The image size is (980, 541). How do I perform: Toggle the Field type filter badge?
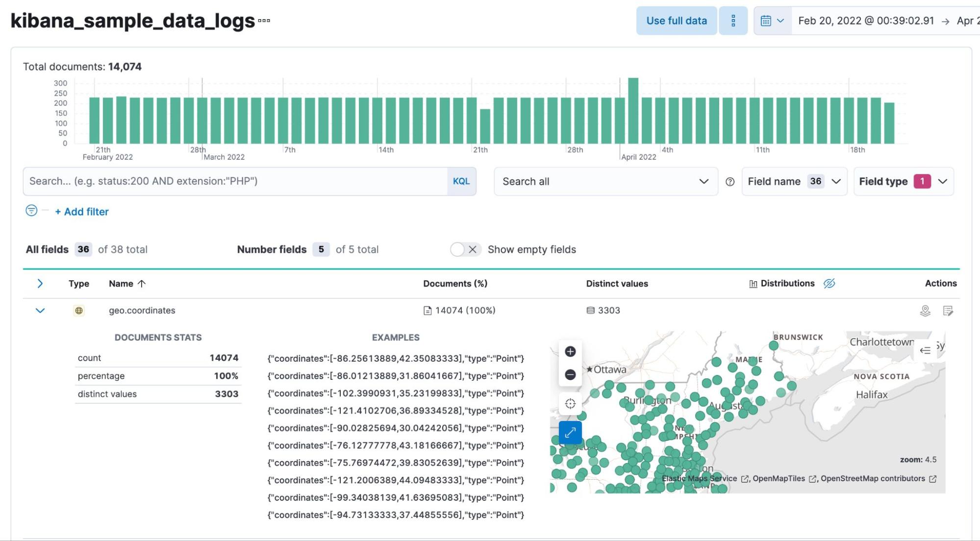point(922,181)
